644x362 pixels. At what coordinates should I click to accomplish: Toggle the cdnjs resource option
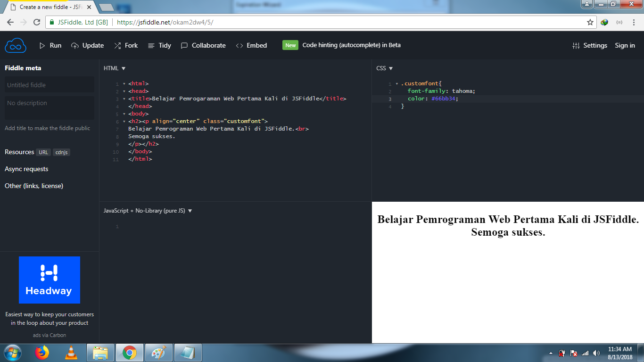[61, 152]
